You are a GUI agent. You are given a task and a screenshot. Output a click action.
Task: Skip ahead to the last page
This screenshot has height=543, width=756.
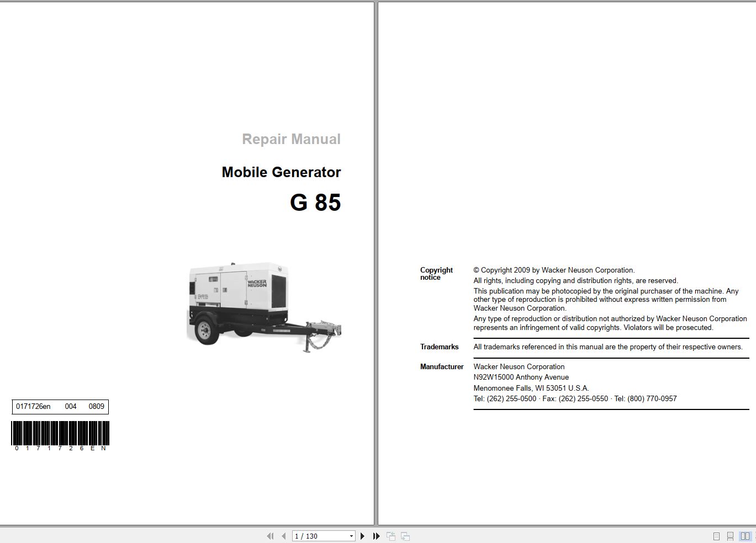(376, 535)
